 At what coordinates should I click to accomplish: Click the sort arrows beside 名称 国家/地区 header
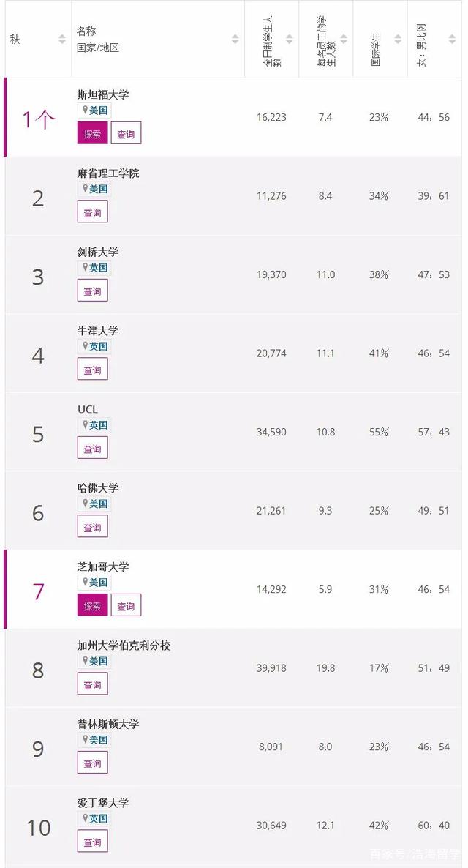[235, 40]
